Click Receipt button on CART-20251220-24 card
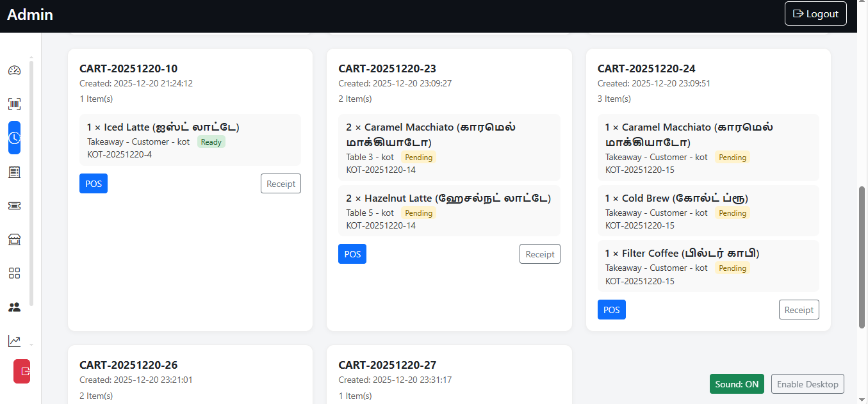This screenshot has width=868, height=404. pos(799,310)
